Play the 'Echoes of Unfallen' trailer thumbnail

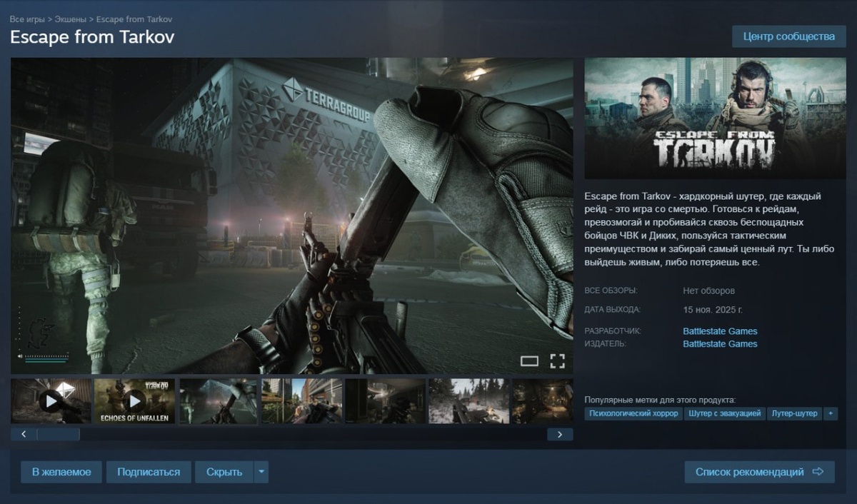point(134,401)
